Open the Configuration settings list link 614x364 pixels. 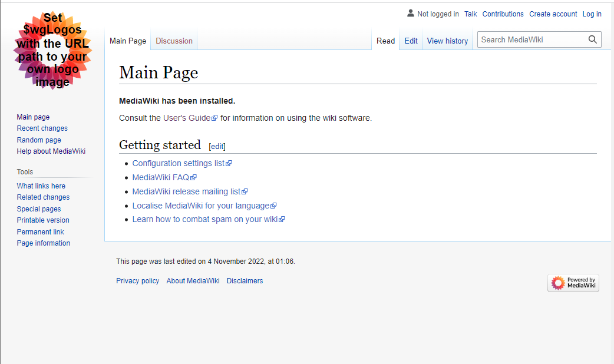pos(179,163)
